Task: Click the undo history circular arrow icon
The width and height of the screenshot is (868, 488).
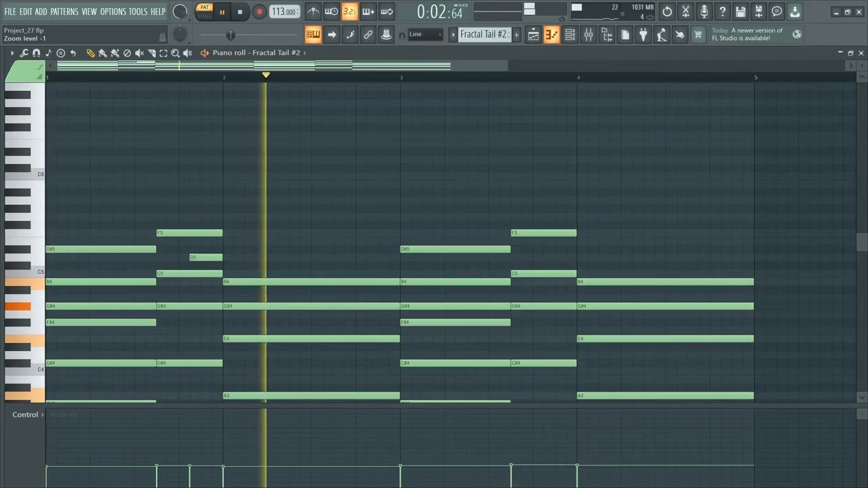Action: click(x=667, y=12)
